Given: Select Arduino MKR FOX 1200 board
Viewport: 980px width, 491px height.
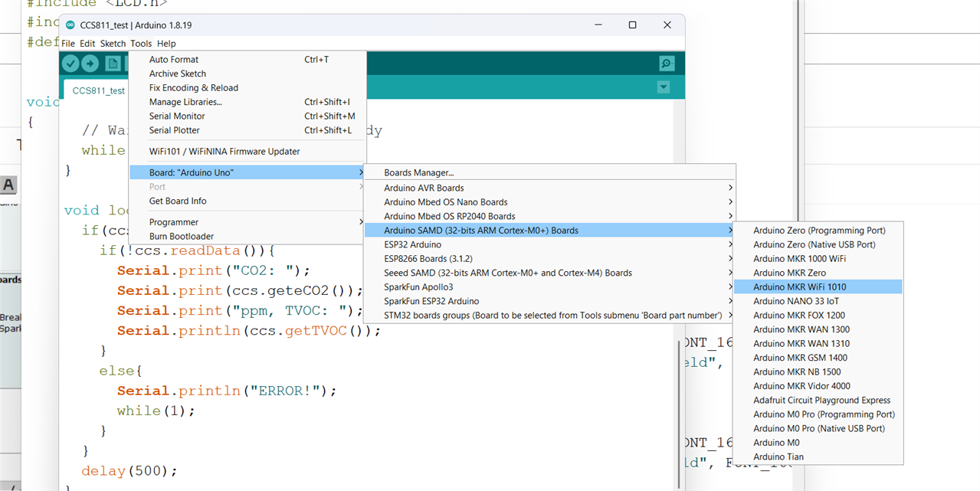Looking at the screenshot, I should (x=818, y=316).
